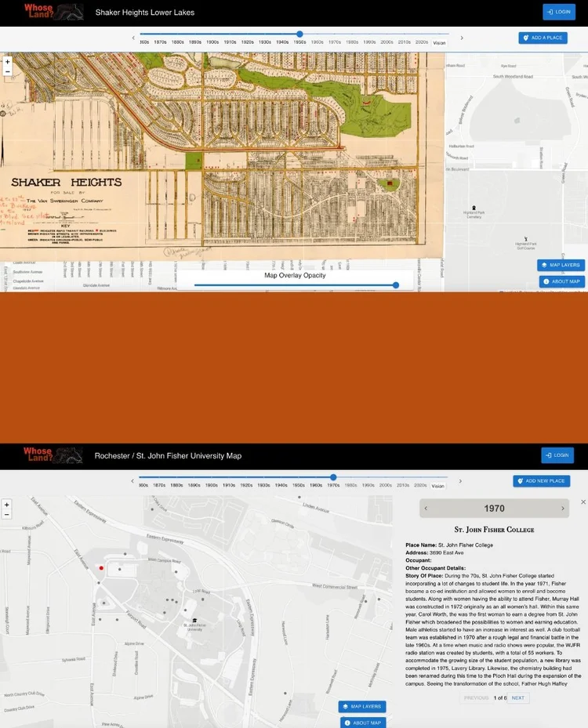Open About Map on Shaker Heights map
Viewport: 588px width, 728px height.
pos(561,281)
